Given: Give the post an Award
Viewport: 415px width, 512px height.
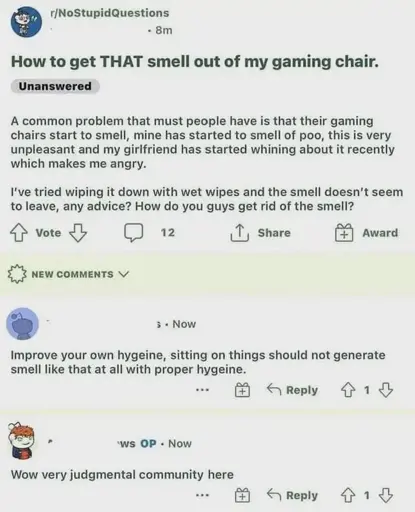Looking at the screenshot, I should [x=344, y=232].
